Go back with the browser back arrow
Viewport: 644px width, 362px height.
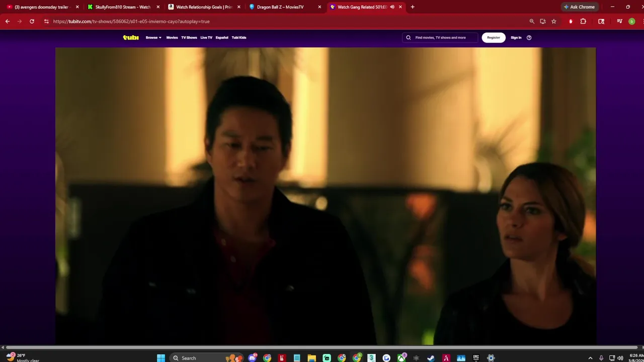pos(8,21)
